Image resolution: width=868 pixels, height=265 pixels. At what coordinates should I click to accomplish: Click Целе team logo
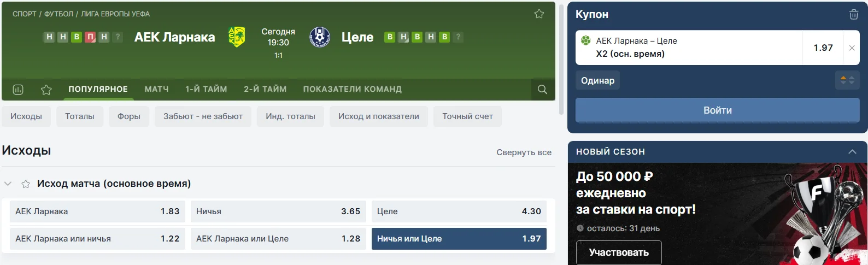[x=320, y=37]
